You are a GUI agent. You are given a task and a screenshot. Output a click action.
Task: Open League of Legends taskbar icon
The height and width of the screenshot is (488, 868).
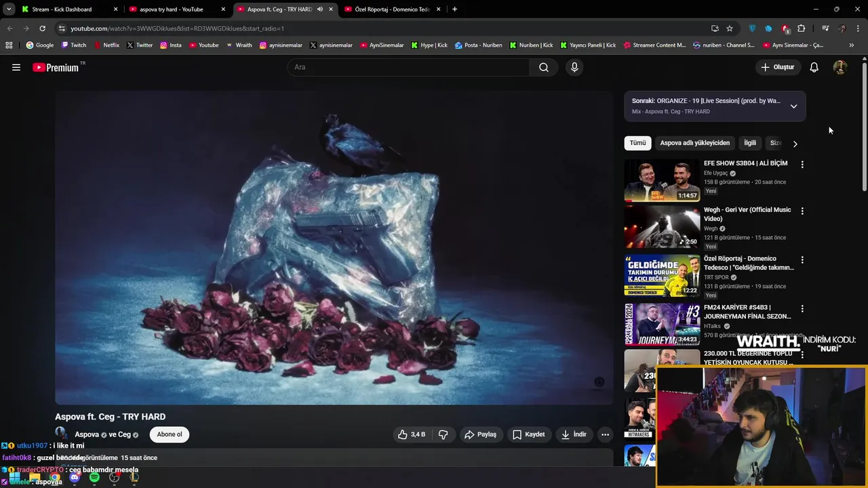tap(134, 478)
